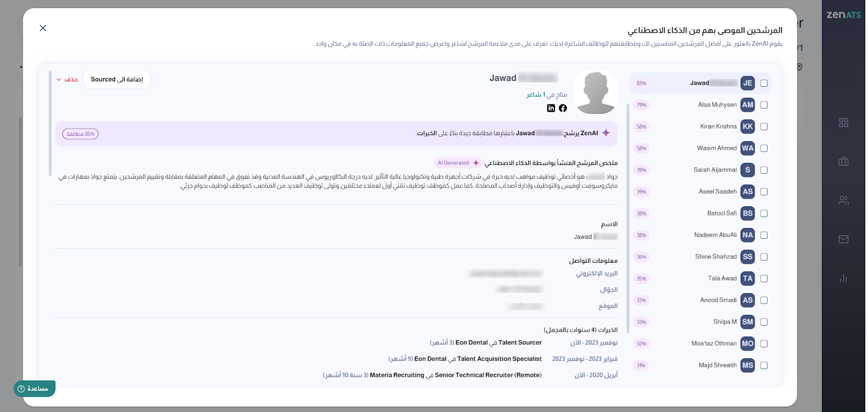Click the AS avatar for Anood Smadi
868x412 pixels.
(x=748, y=300)
